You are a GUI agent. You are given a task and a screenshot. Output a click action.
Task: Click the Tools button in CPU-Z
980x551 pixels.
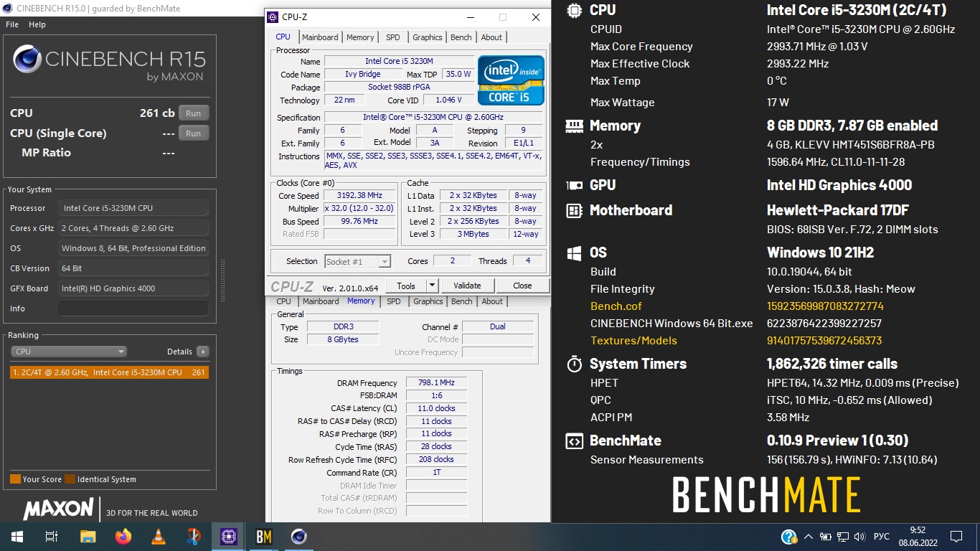click(x=406, y=286)
